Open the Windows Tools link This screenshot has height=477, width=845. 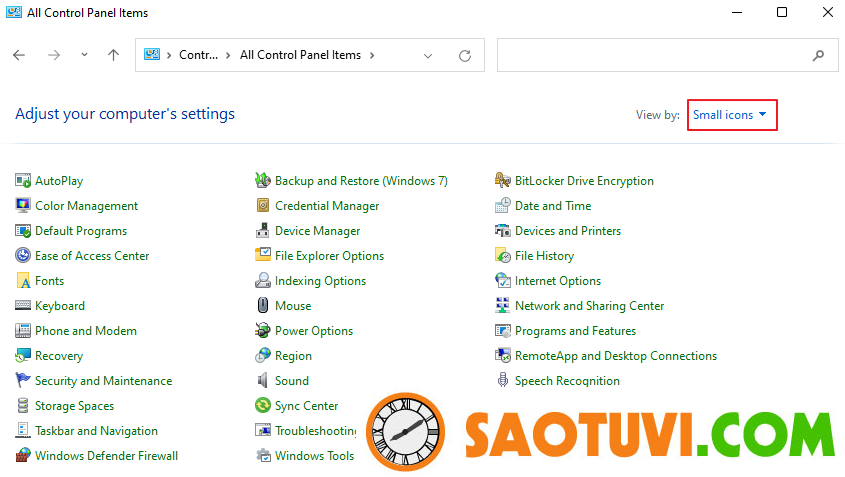coord(315,455)
